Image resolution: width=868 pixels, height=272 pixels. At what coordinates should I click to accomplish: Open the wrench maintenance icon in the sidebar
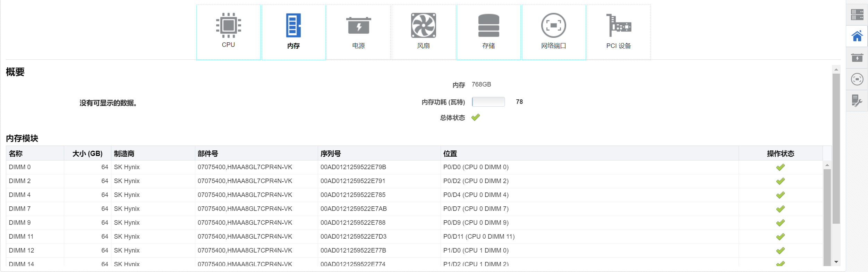tap(857, 101)
